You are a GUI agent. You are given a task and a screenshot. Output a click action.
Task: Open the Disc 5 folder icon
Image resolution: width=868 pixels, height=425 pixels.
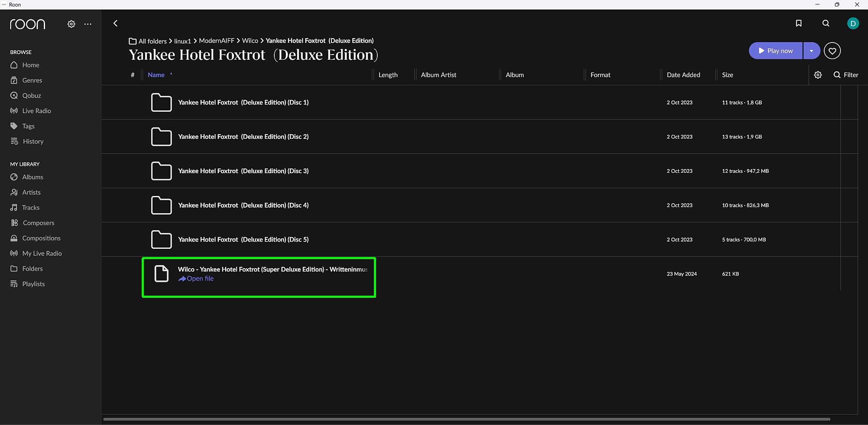(161, 239)
